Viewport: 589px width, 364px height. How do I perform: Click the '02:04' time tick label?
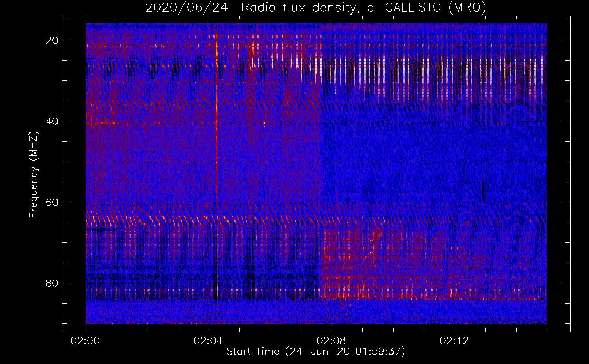pyautogui.click(x=208, y=341)
